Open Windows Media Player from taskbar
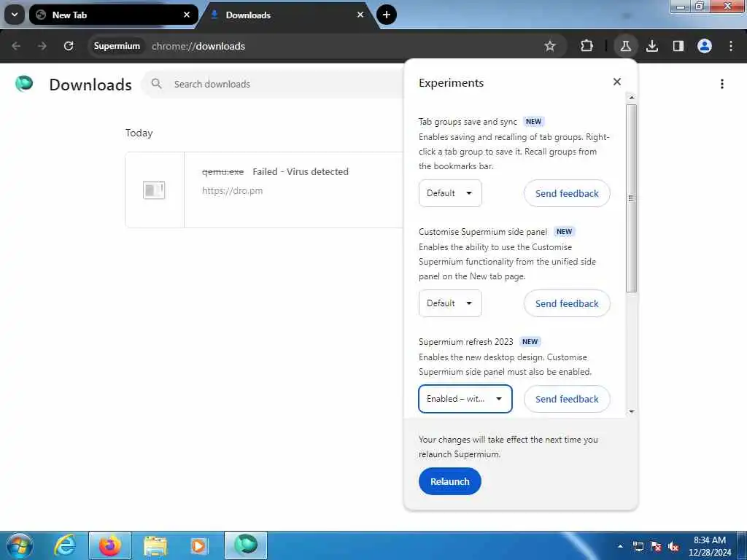Screen dimensions: 747x560 point(199,545)
